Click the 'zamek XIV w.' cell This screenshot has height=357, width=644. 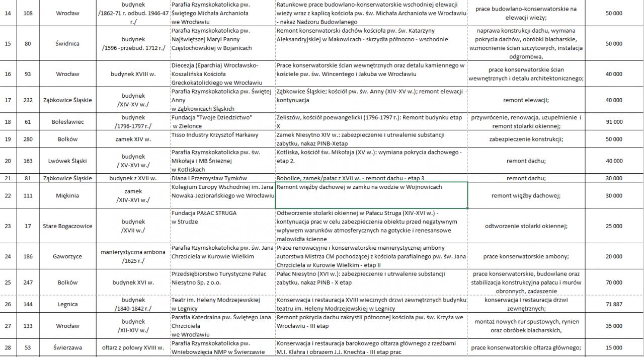(x=133, y=139)
